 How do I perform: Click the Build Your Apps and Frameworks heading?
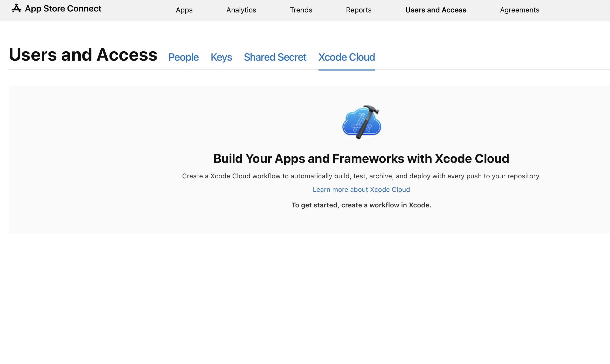point(361,158)
